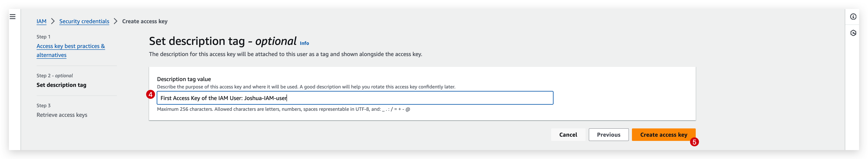The height and width of the screenshot is (159, 868).
Task: Navigate to the IAM breadcrumb link
Action: tap(41, 21)
